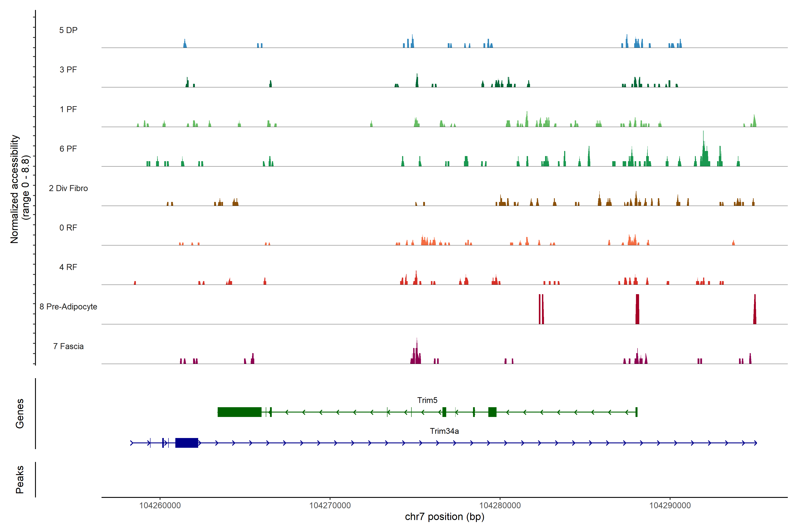Click the 104270000 axis tick label
The image size is (798, 532).
[330, 506]
